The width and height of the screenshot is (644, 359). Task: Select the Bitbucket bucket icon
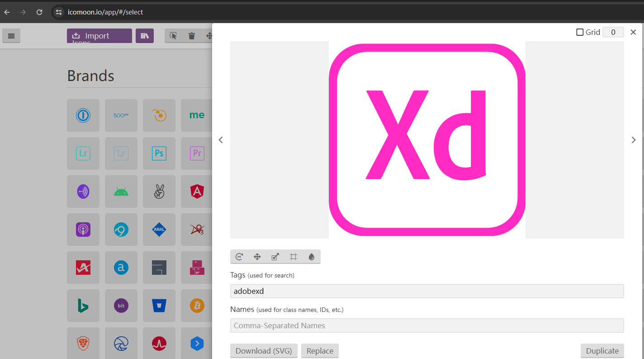click(159, 306)
